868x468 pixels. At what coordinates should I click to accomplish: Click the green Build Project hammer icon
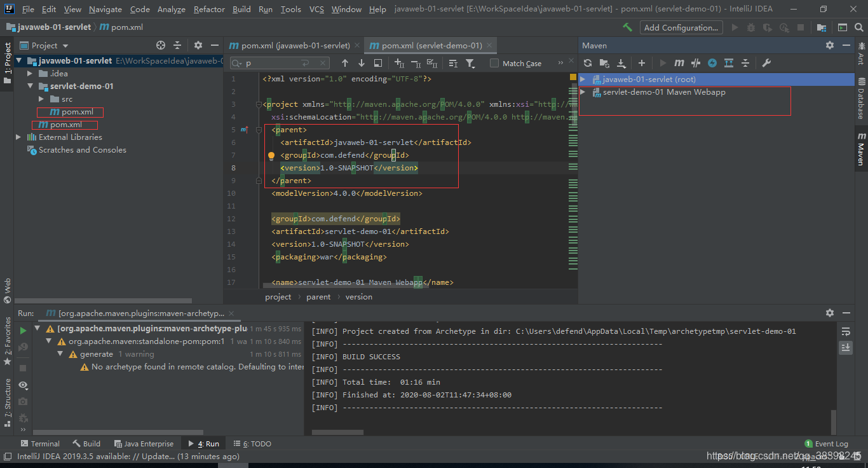pos(627,27)
